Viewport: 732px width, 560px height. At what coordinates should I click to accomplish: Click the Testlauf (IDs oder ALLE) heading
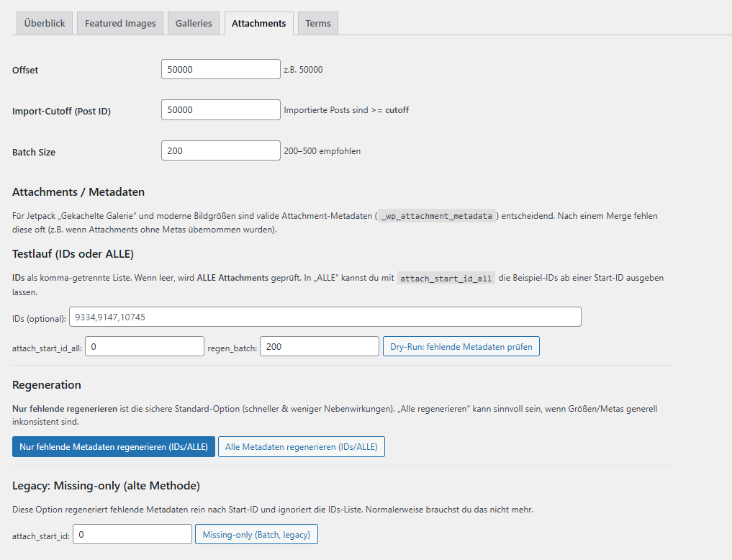(73, 253)
